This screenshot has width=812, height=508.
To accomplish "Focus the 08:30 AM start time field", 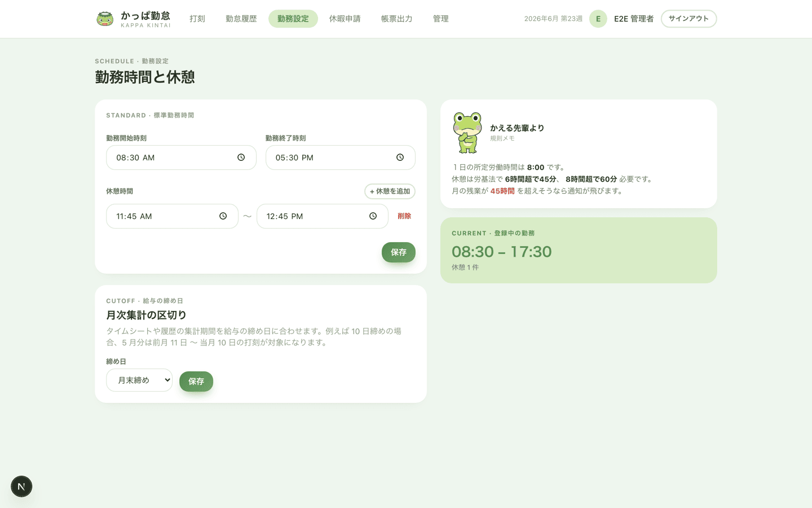I will pos(181,157).
